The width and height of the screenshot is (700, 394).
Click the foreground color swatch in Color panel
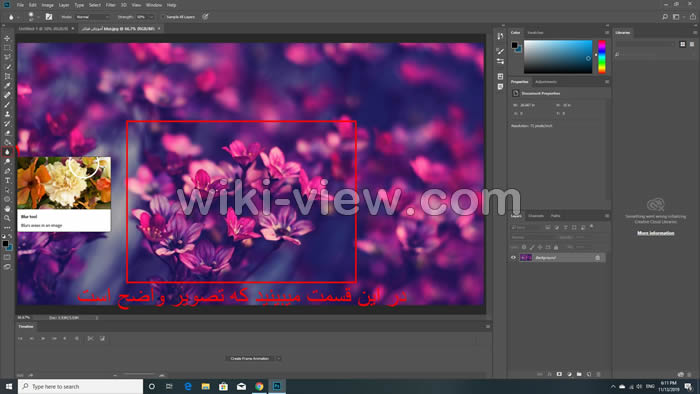[514, 45]
